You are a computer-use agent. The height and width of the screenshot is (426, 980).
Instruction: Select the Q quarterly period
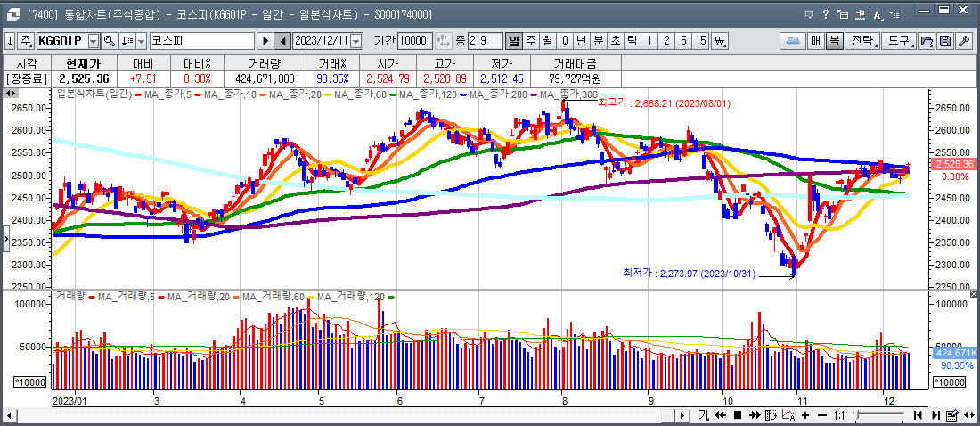(x=565, y=41)
